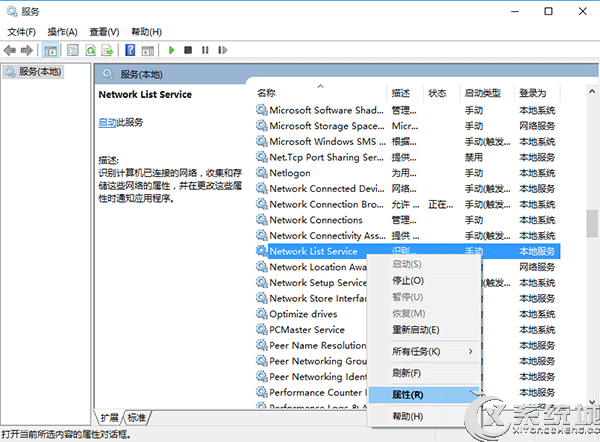Screen dimensions: 600x442
Task: Select 服务(本地) tree node
Action: pyautogui.click(x=34, y=72)
